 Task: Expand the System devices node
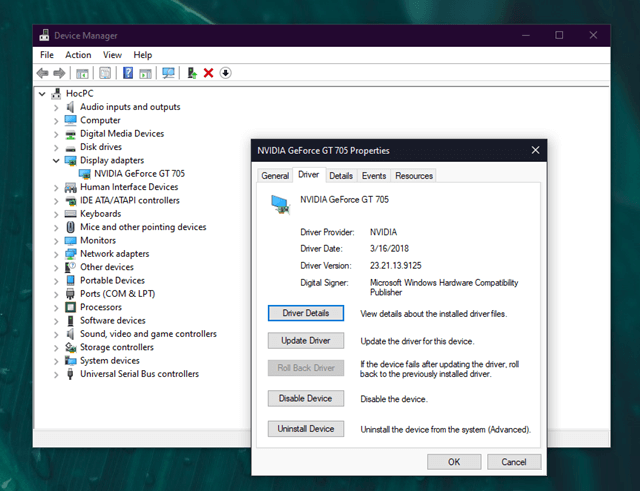(x=56, y=362)
